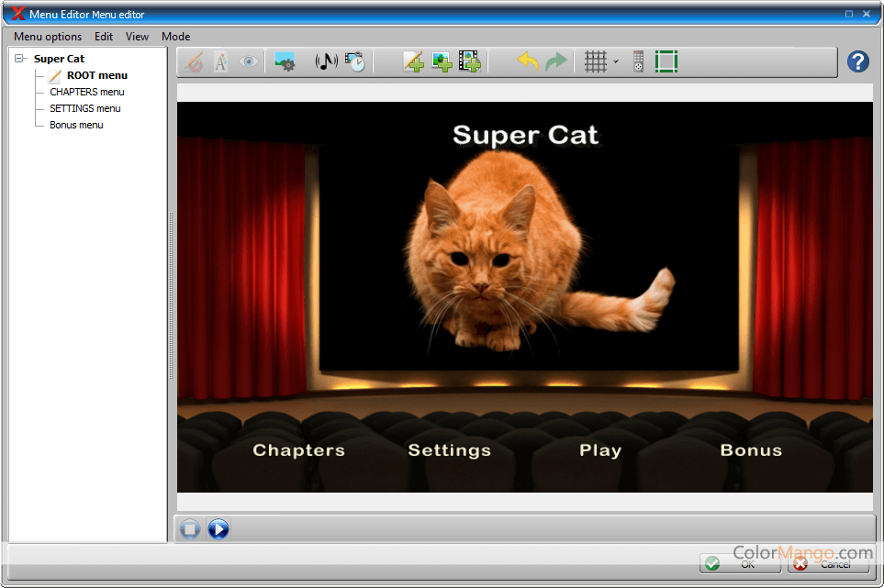Toggle the safe area frame display

[x=666, y=62]
